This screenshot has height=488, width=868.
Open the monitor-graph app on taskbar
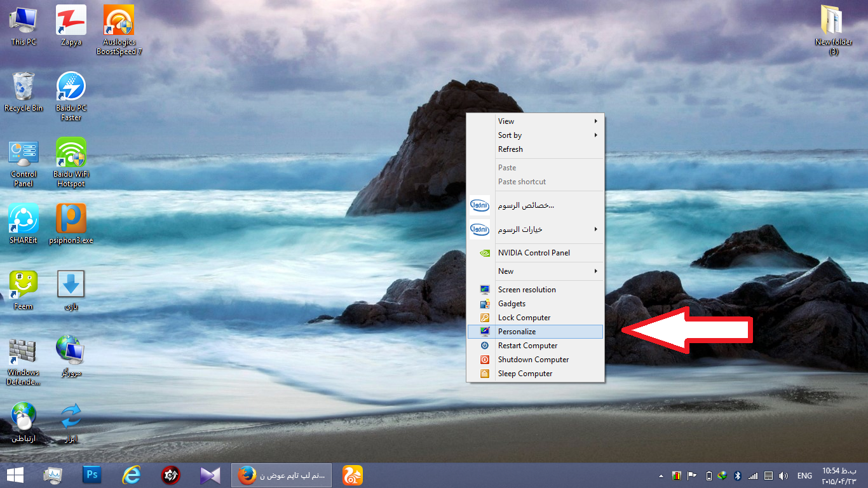53,475
